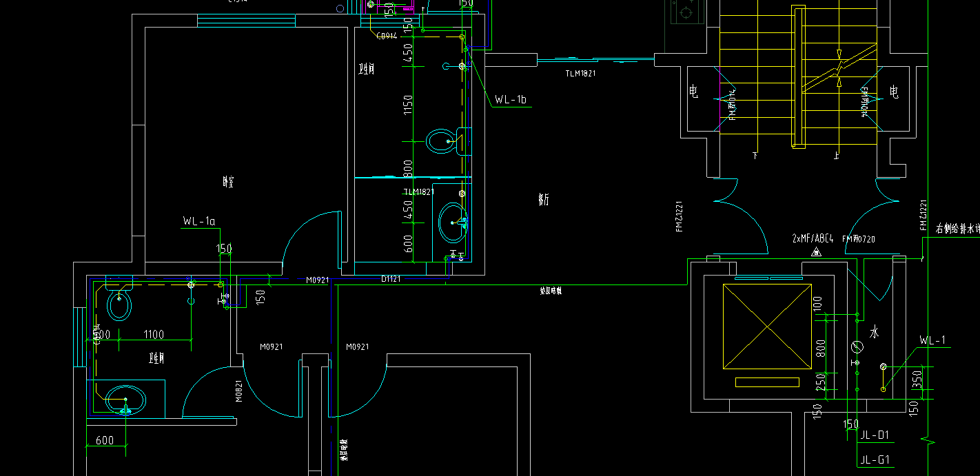Select the elevator car cross symbol

click(766, 327)
